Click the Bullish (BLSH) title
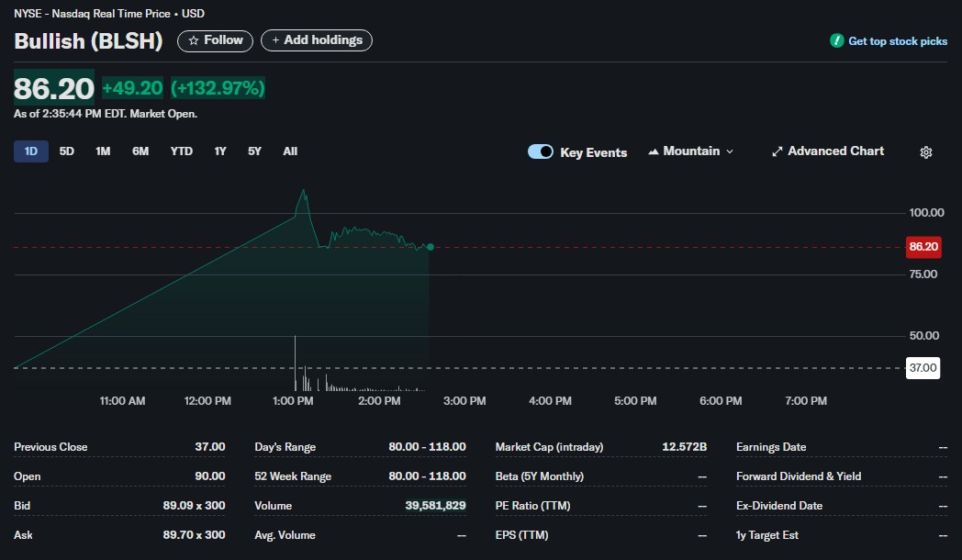This screenshot has height=560, width=962. 88,41
